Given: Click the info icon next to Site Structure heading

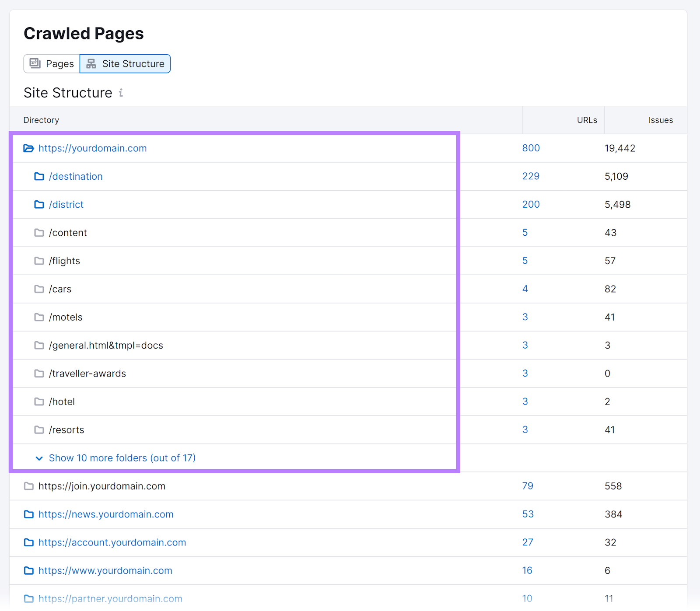Looking at the screenshot, I should [121, 93].
